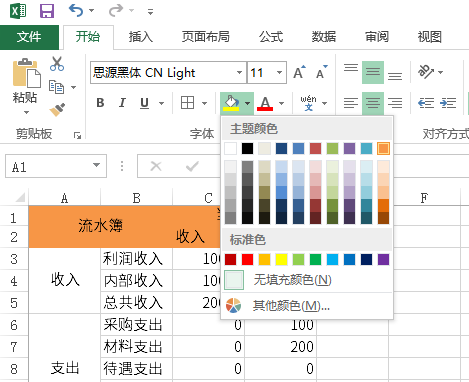The height and width of the screenshot is (382, 469).
Task: Click the Cut scissors icon
Action: [x=57, y=64]
